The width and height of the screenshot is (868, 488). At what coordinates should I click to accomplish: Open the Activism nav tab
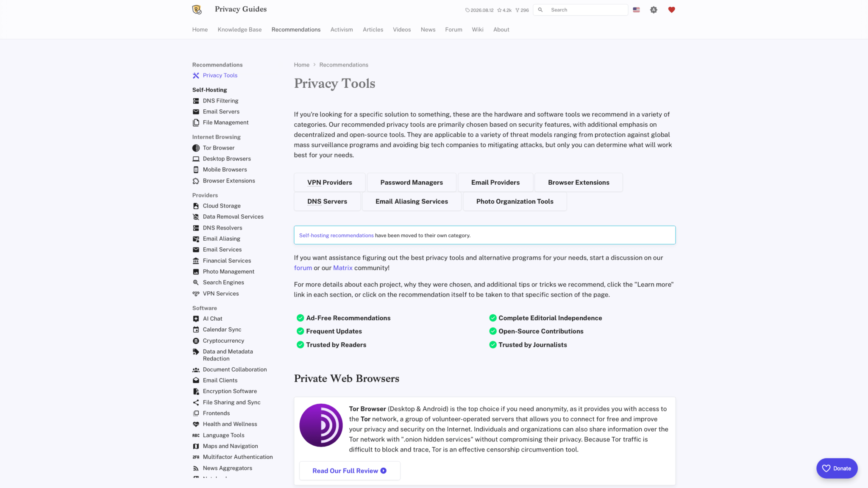(342, 30)
